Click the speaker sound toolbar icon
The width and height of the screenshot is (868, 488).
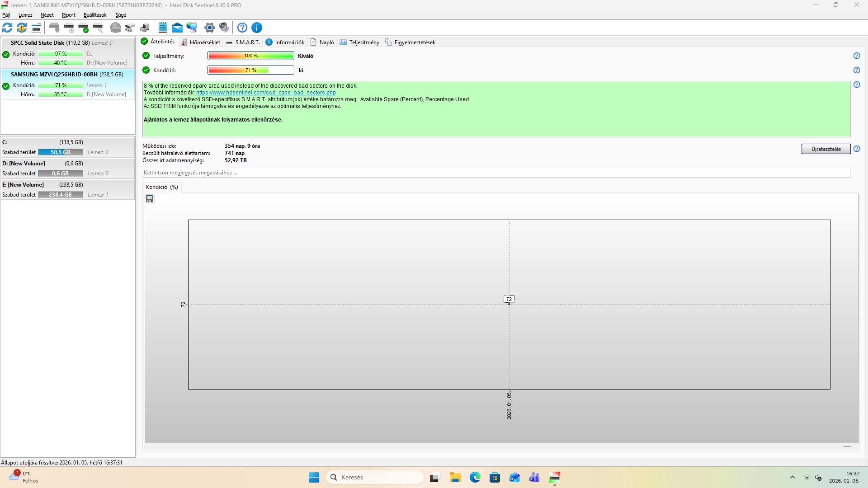coord(224,28)
